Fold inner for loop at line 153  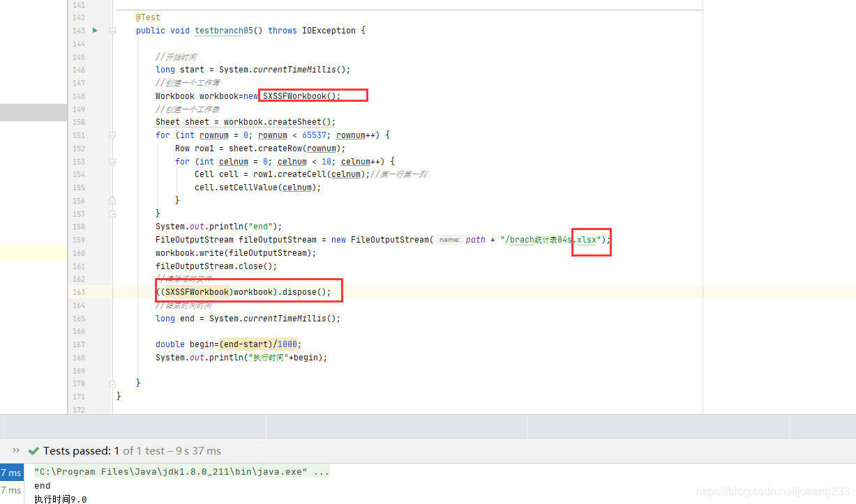(x=112, y=161)
